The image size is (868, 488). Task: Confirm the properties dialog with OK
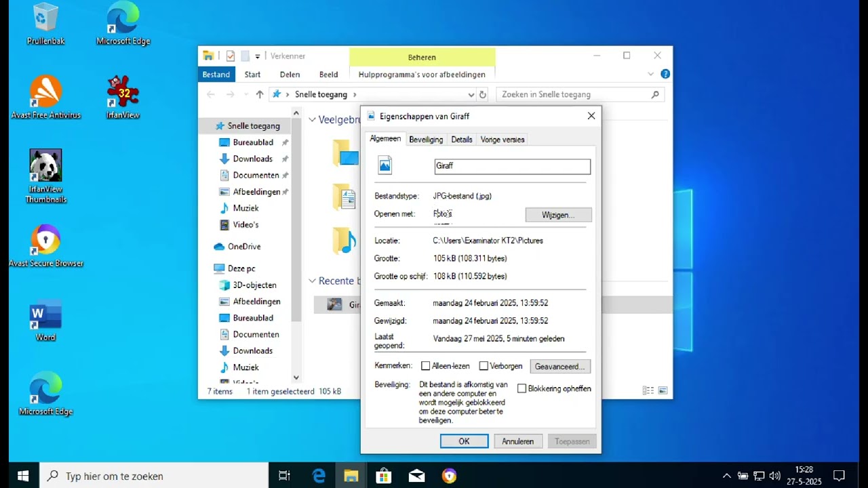[x=464, y=441]
